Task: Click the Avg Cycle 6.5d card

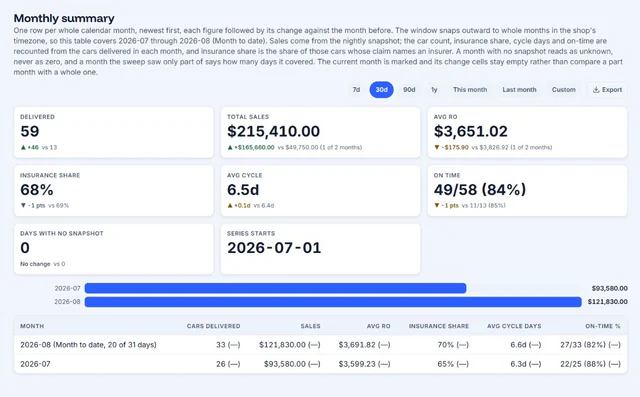Action: (x=320, y=191)
